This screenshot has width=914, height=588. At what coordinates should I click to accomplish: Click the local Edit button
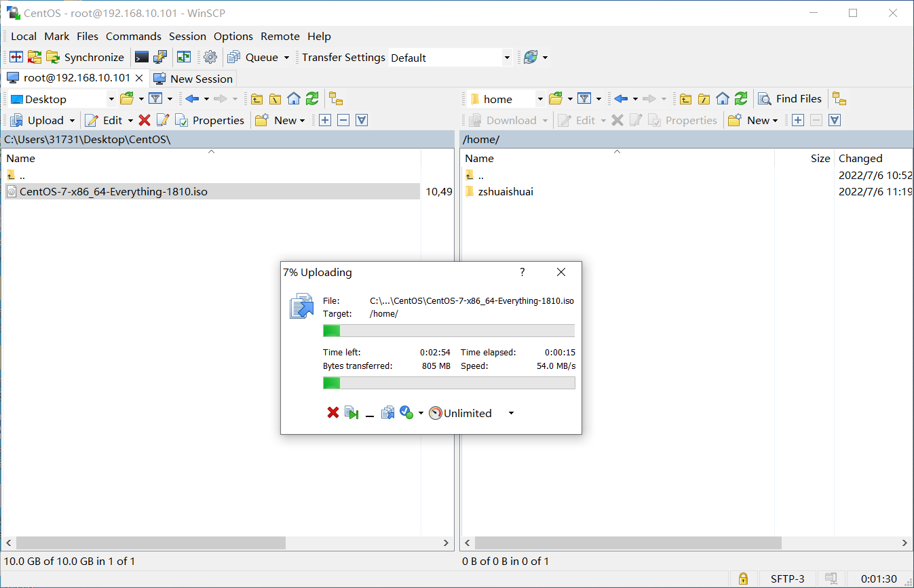pyautogui.click(x=104, y=120)
